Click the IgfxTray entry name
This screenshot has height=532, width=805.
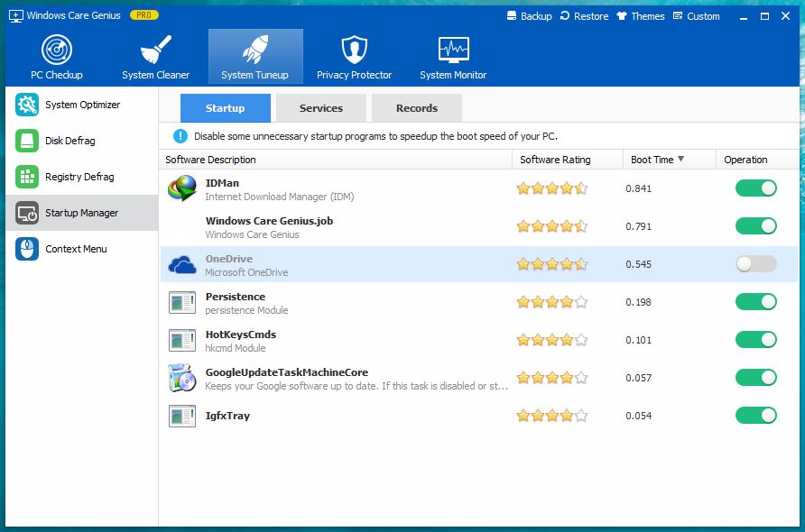(x=227, y=416)
